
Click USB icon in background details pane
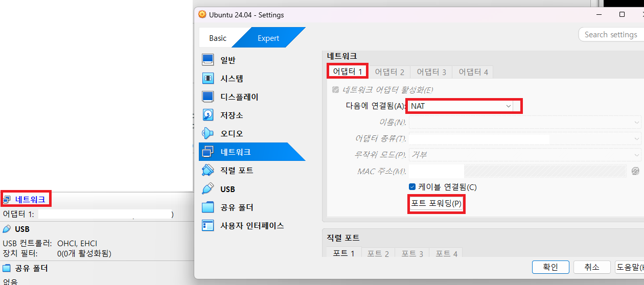point(7,229)
